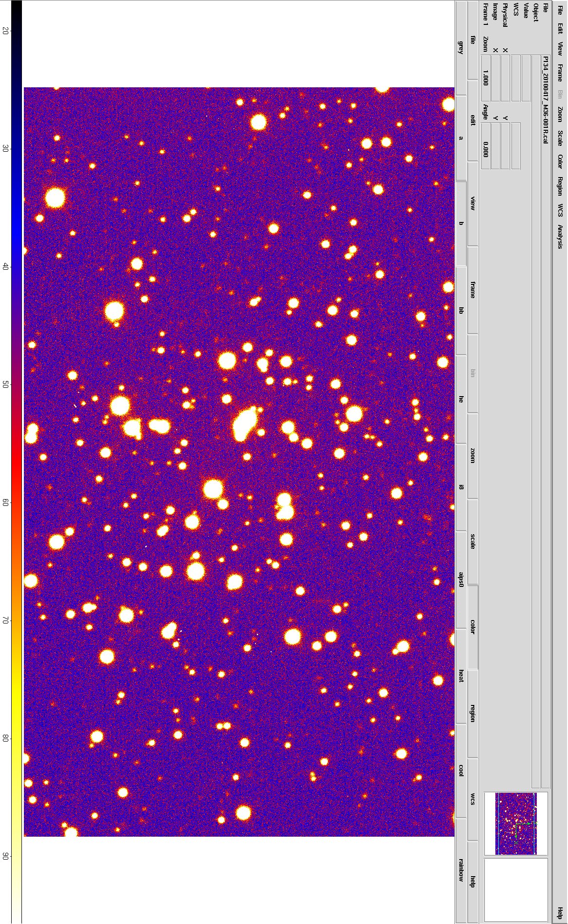Click the Image Y coordinate field

pyautogui.click(x=495, y=146)
